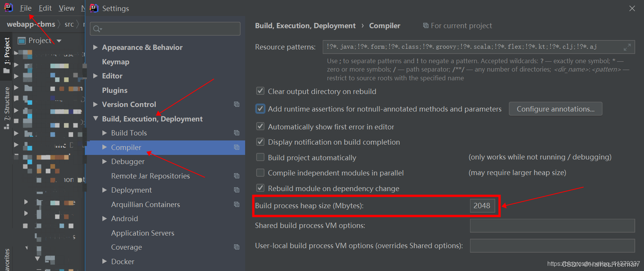Image resolution: width=644 pixels, height=271 pixels.
Task: Expand the Editor section arrow
Action: [x=96, y=76]
